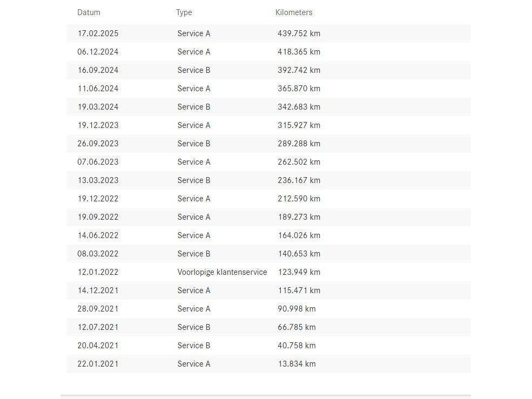Select the row dated 06.12.2024
Screen dimensions: 532x399
point(268,52)
